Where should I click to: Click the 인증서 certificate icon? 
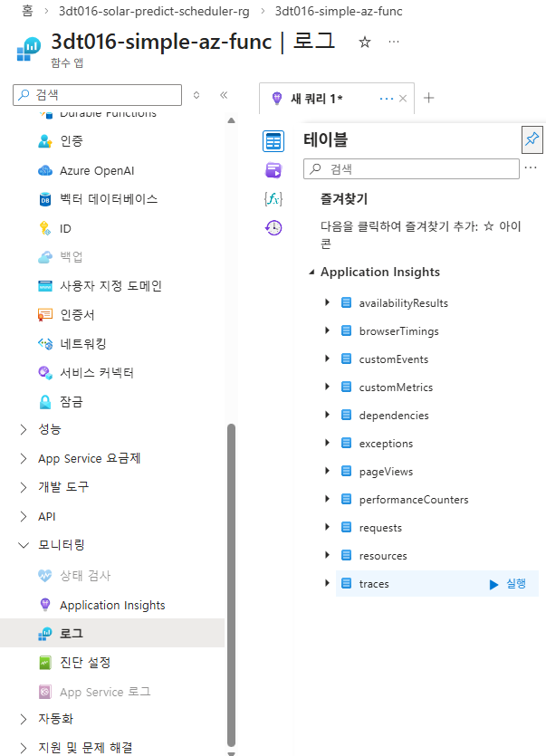click(x=45, y=315)
